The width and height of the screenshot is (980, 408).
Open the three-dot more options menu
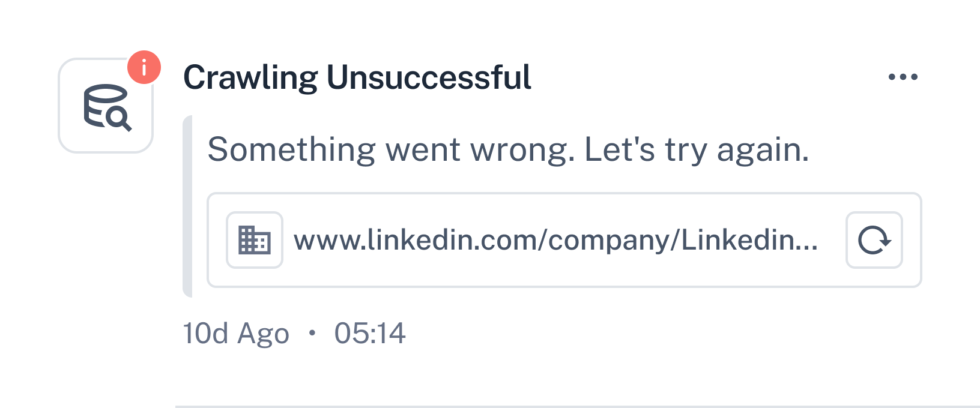[903, 77]
